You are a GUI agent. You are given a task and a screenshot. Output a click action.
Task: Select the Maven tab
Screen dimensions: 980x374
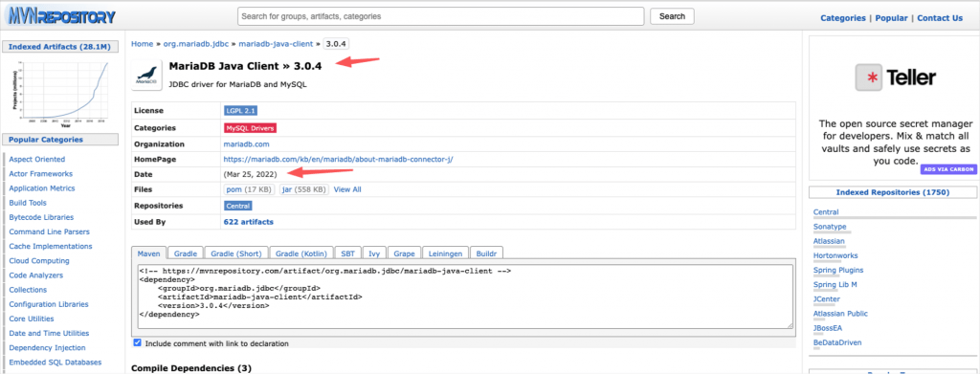point(148,253)
